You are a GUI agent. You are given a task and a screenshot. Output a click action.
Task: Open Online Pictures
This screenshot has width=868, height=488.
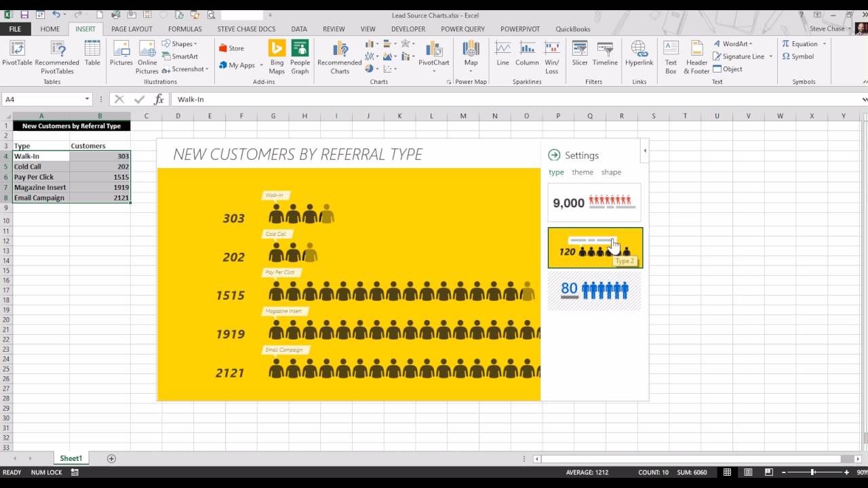(x=147, y=56)
